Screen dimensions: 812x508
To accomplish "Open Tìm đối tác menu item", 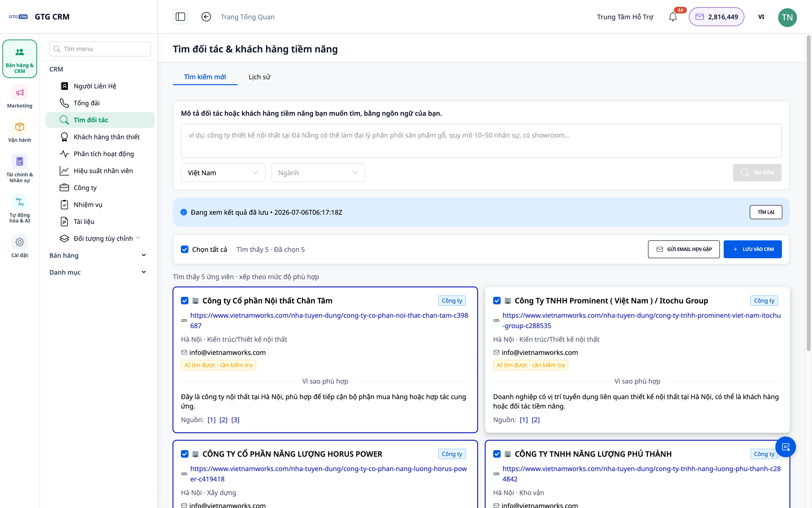I will coord(100,120).
